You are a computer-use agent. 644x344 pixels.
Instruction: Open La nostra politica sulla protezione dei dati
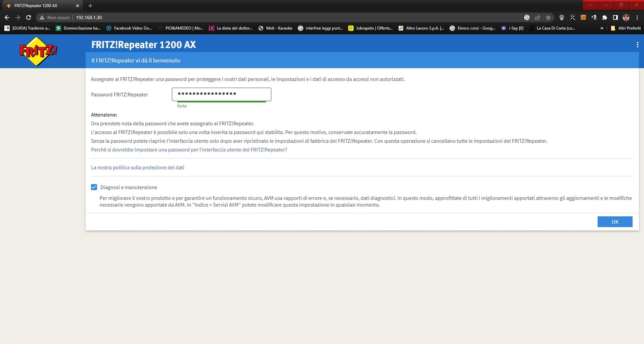[137, 167]
